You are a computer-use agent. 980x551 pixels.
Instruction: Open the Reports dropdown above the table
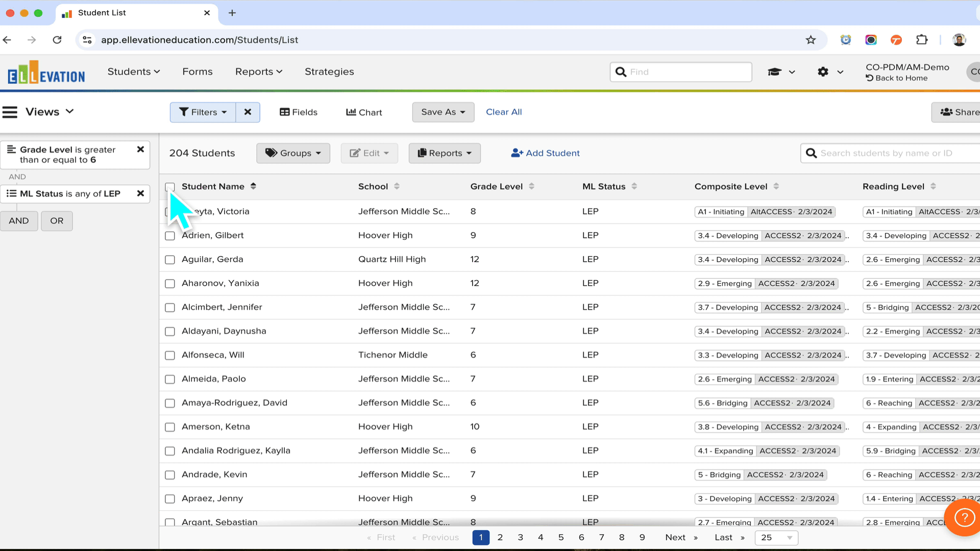[x=445, y=153]
